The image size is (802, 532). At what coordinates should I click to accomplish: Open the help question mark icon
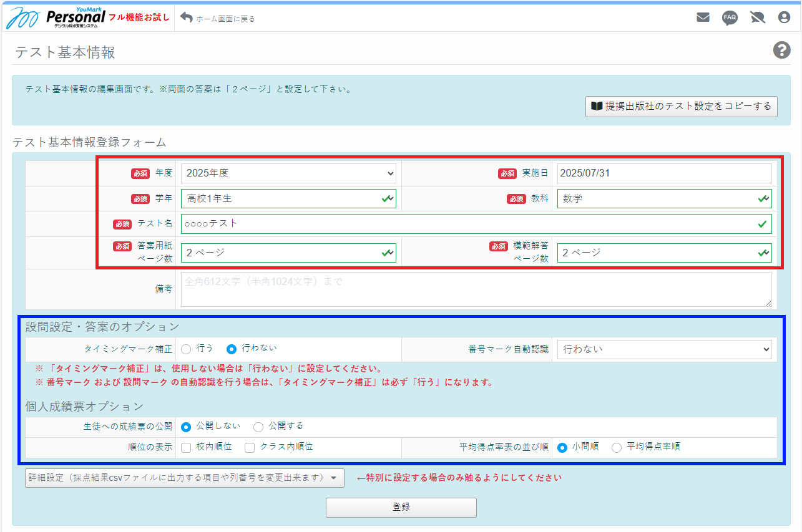pos(782,51)
